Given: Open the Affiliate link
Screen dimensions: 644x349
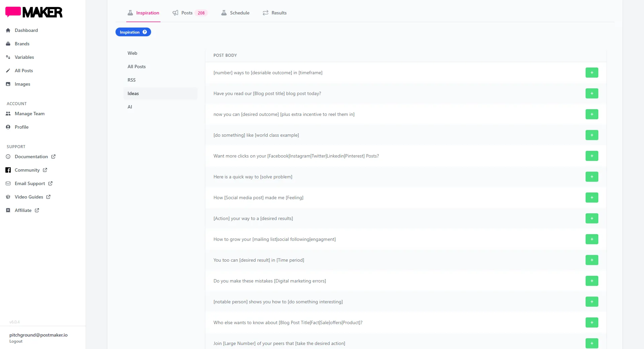Looking at the screenshot, I should click(23, 210).
